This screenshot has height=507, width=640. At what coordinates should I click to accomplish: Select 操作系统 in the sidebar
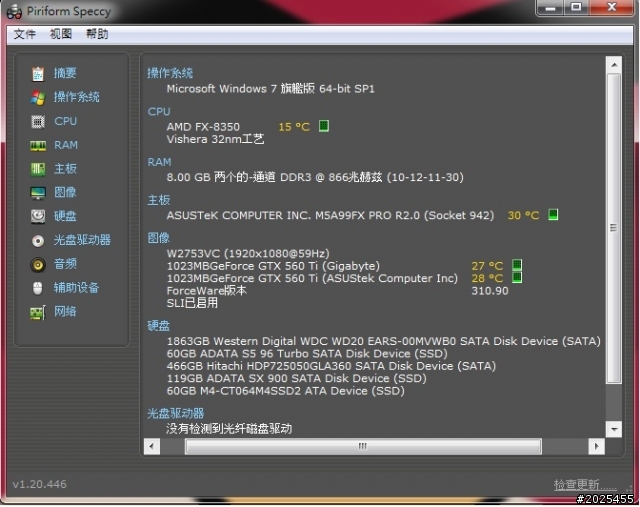tap(76, 97)
